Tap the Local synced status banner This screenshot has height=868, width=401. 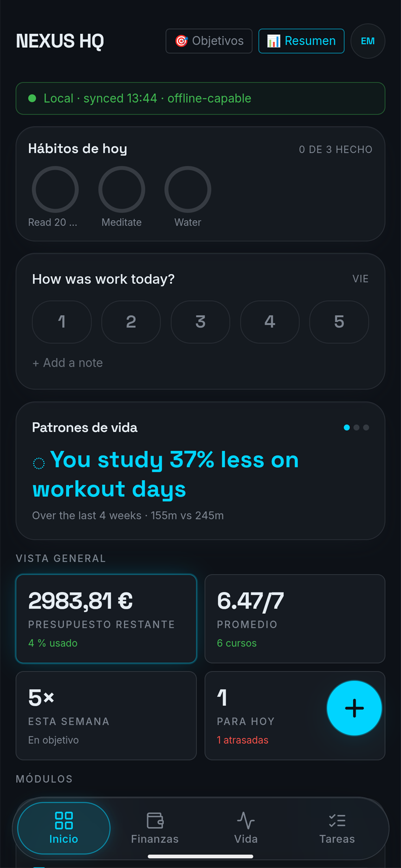(200, 98)
